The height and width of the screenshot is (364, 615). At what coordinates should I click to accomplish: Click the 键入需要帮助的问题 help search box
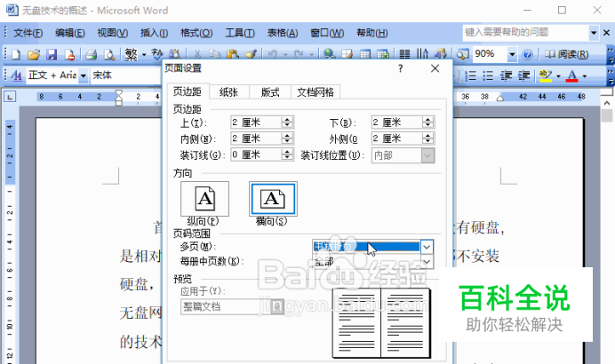(525, 33)
